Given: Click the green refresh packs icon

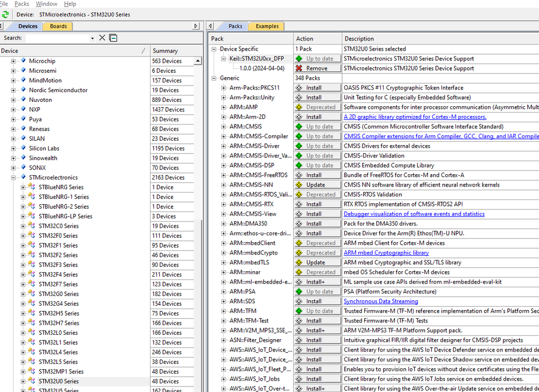Looking at the screenshot, I should point(5,15).
